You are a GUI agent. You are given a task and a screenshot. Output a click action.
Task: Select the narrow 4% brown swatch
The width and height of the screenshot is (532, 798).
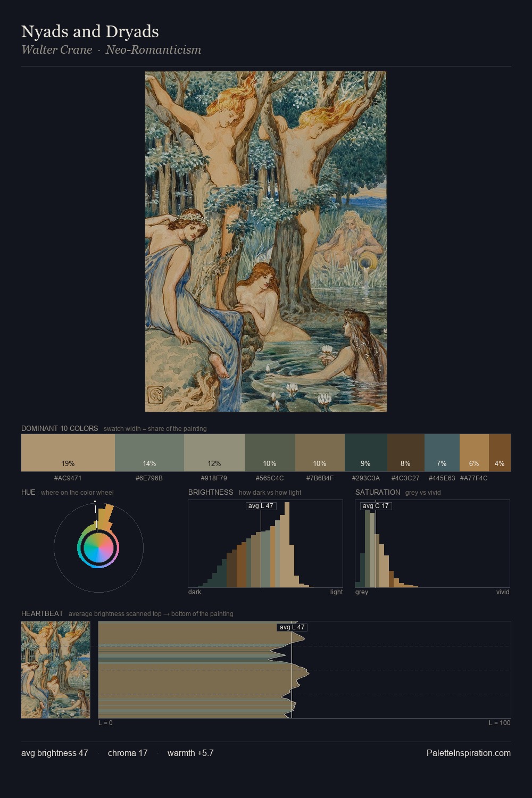tap(500, 453)
